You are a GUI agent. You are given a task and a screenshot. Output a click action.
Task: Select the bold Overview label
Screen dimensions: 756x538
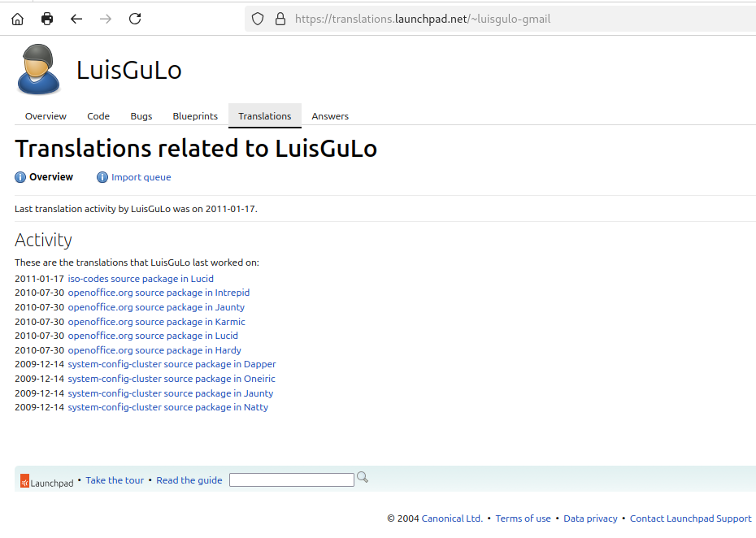pos(51,177)
